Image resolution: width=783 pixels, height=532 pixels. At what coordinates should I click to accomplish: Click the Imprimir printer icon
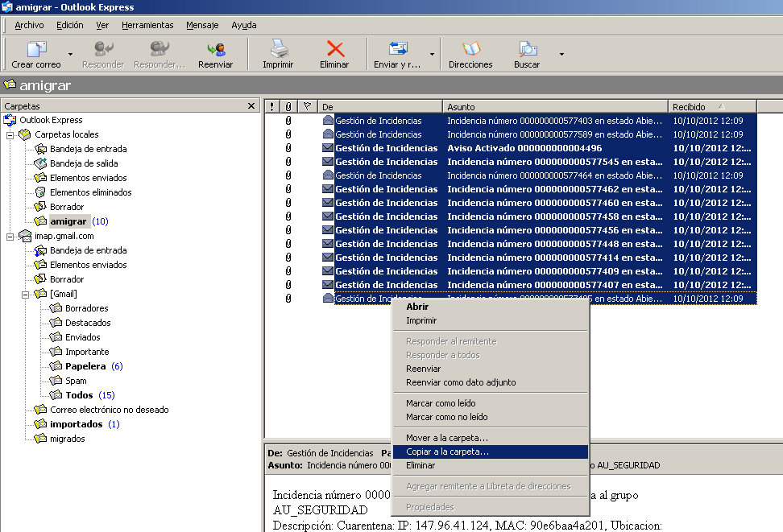[x=278, y=49]
